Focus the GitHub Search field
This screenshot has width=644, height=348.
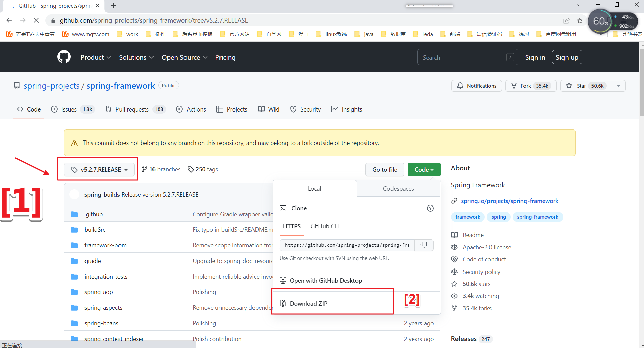(468, 57)
